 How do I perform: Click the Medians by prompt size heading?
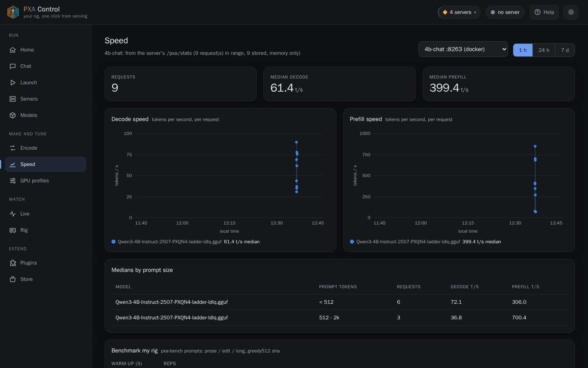[x=142, y=270]
